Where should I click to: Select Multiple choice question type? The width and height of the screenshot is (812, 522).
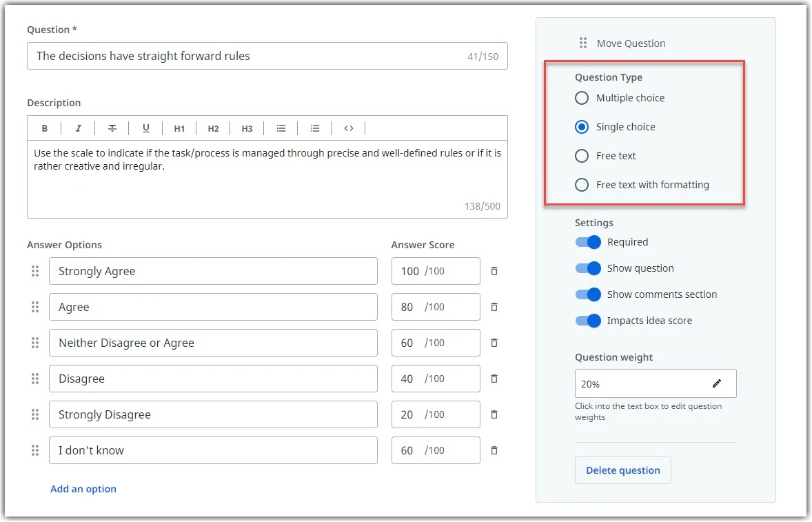(582, 98)
